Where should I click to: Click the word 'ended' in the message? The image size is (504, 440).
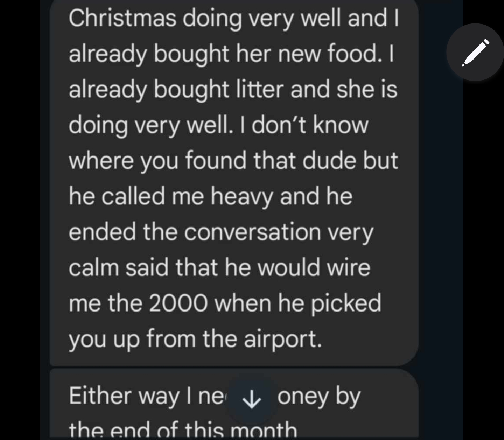tap(102, 232)
